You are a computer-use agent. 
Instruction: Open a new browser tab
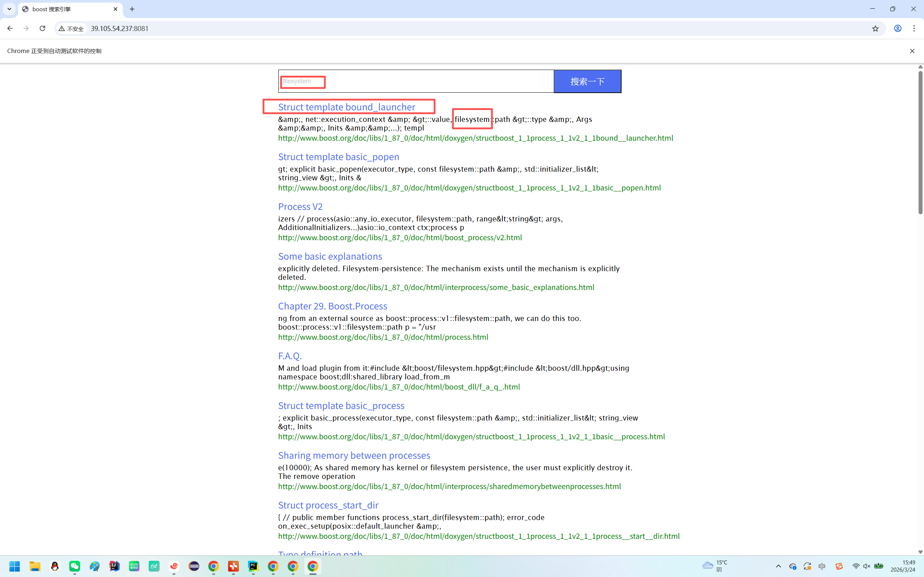[x=132, y=9]
